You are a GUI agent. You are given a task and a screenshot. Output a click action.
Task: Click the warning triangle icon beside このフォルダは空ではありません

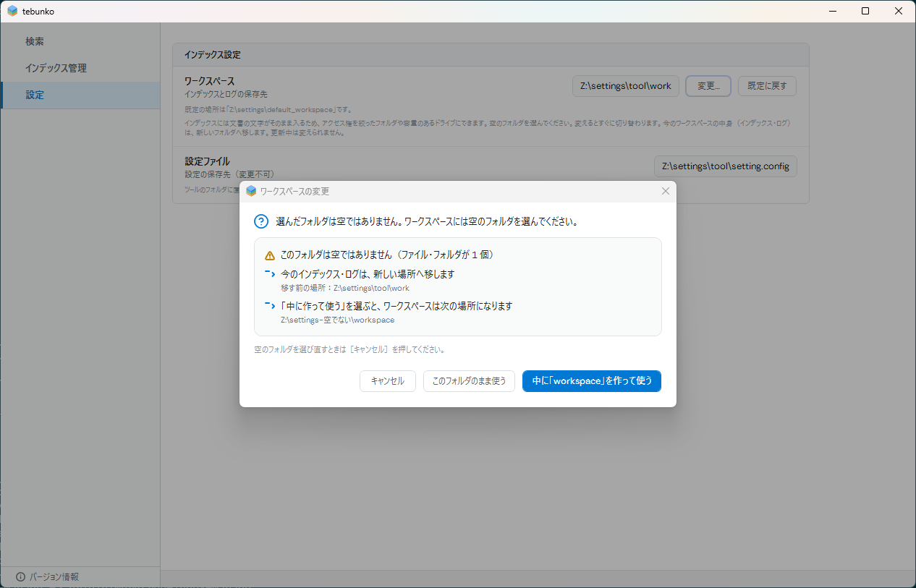(x=270, y=255)
